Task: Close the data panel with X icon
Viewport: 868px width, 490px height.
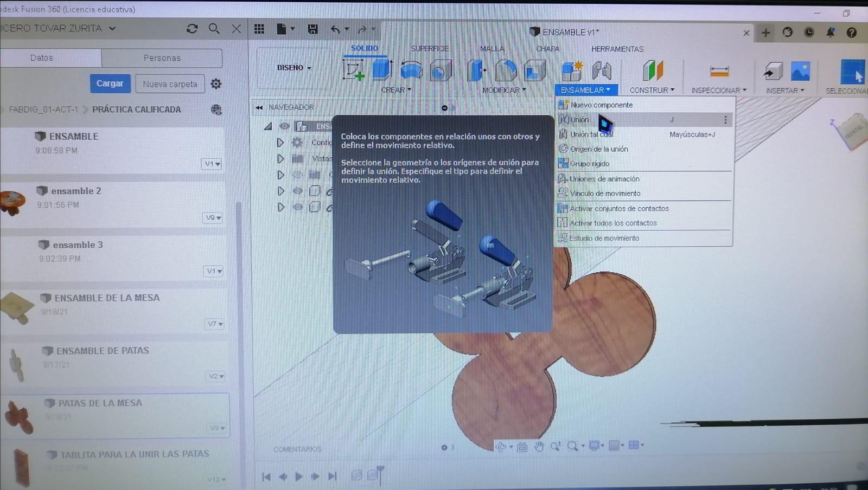Action: (237, 29)
